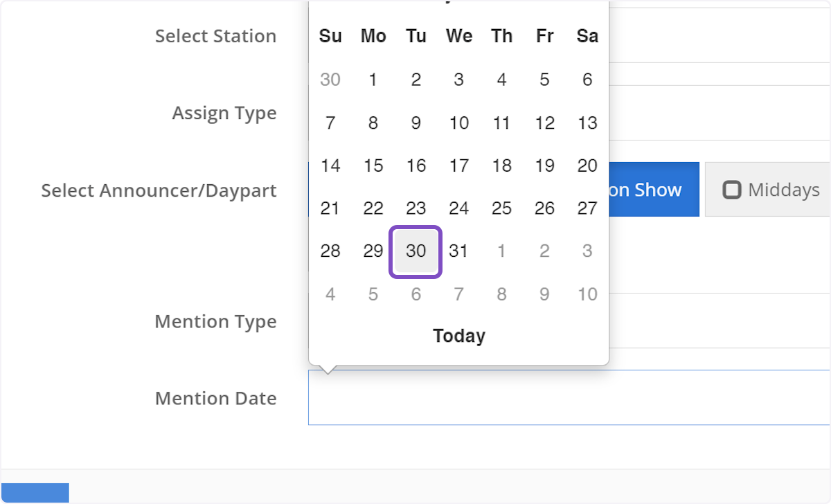Viewport: 831px width, 504px height.
Task: Click the Today button
Action: coord(458,336)
